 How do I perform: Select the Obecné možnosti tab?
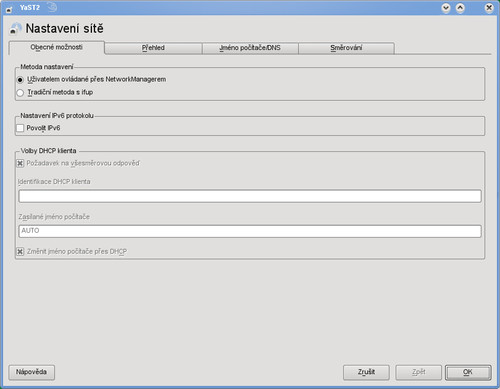click(x=57, y=47)
